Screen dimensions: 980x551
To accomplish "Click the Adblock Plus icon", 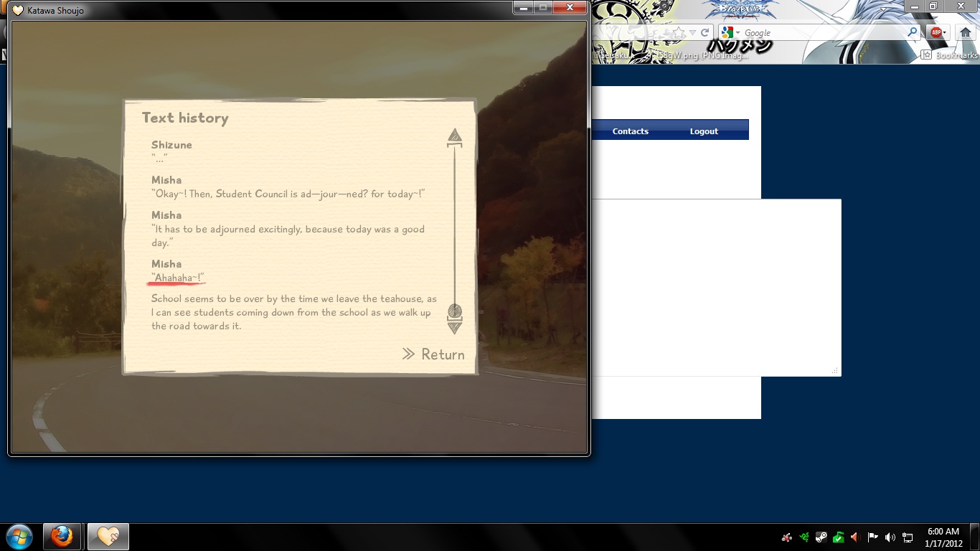I will 935,32.
